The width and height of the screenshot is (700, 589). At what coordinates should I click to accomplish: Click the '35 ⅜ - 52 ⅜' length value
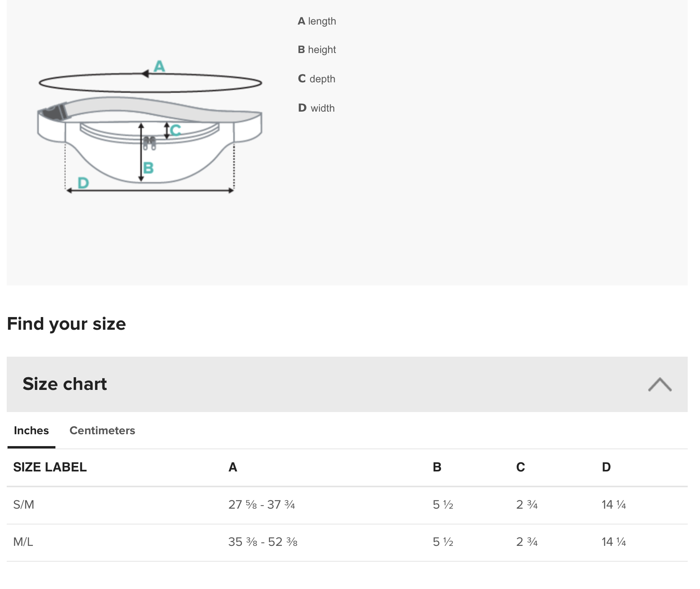(x=263, y=541)
